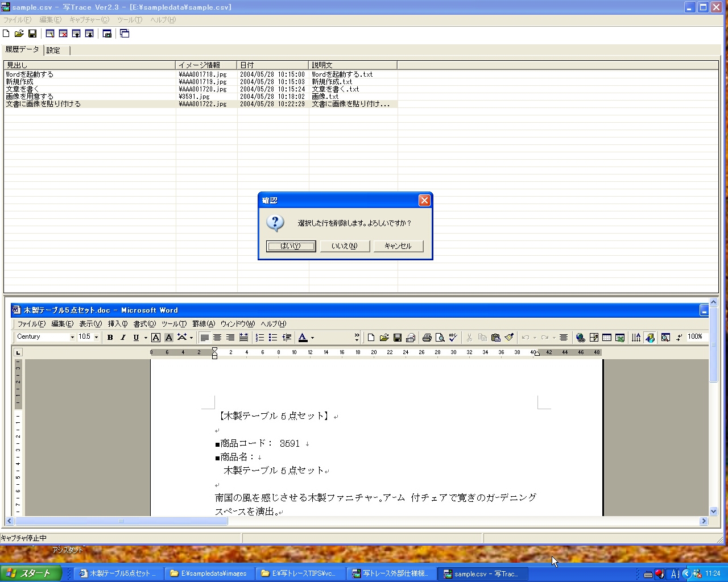Toggle Bold in the Word formatting toolbar
The width and height of the screenshot is (728, 582).
(x=110, y=338)
